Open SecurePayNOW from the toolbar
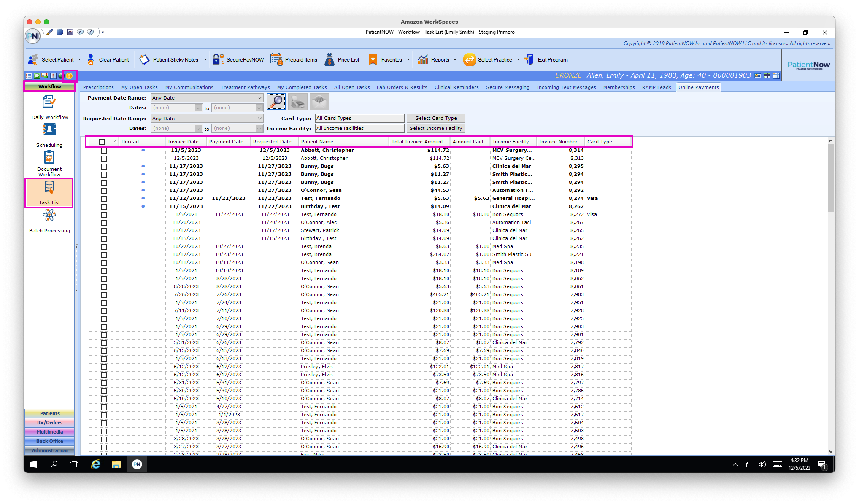Image resolution: width=859 pixels, height=504 pixels. 238,60
